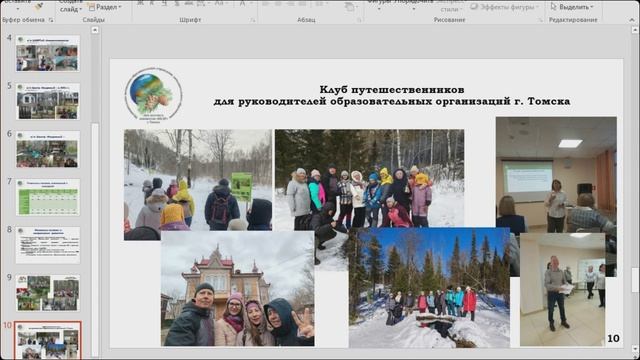640x360 pixels.
Task: Select the photo of man standing indoors
Action: pos(562,290)
